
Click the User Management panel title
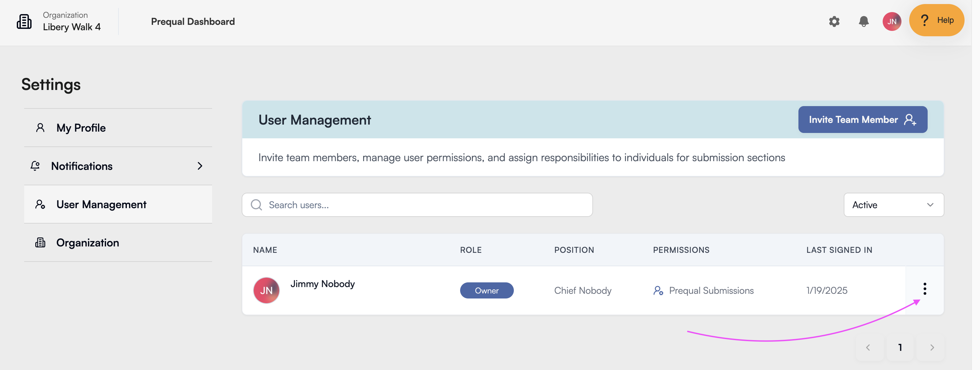point(314,120)
